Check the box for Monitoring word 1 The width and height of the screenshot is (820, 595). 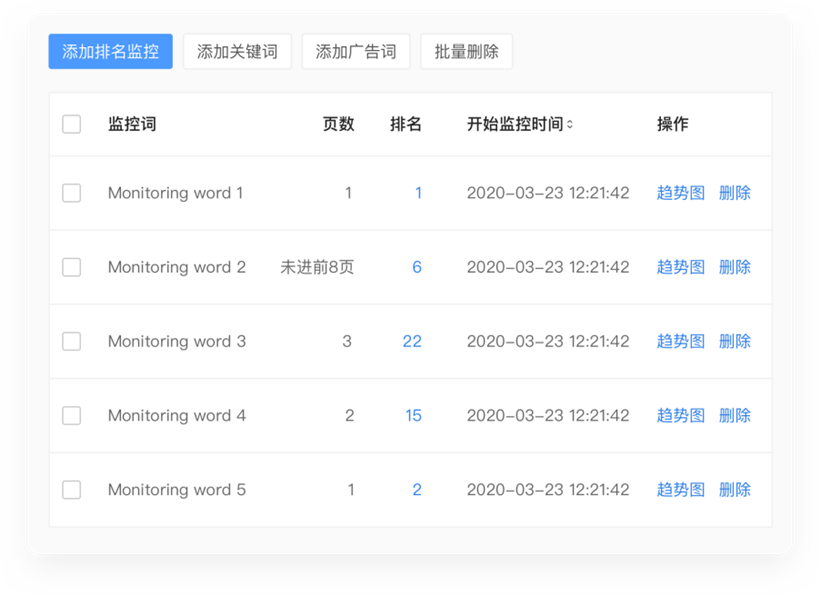pyautogui.click(x=72, y=193)
